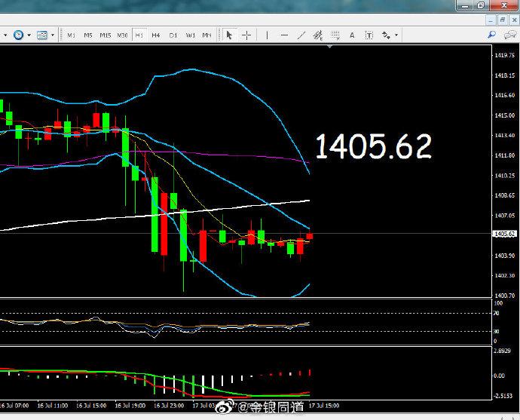Expand the Arrows objects dropdown arrow
The width and height of the screenshot is (520, 420).
[x=396, y=35]
